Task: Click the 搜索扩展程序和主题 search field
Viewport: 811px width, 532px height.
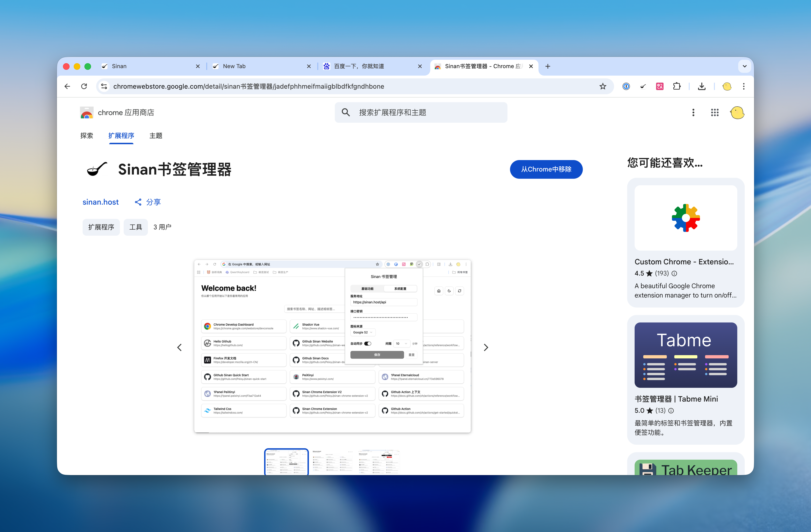Action: pos(420,112)
